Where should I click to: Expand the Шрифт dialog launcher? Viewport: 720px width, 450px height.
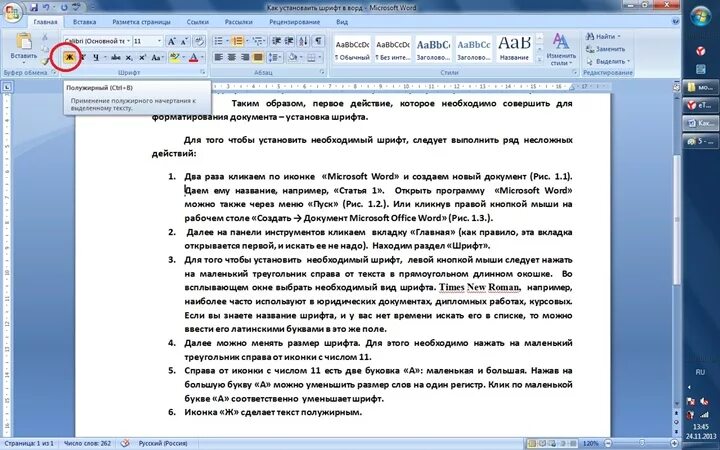click(202, 73)
